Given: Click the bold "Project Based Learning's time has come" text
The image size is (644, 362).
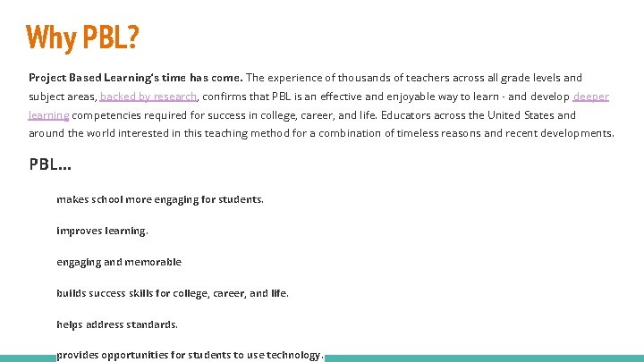Looking at the screenshot, I should pyautogui.click(x=135, y=78).
